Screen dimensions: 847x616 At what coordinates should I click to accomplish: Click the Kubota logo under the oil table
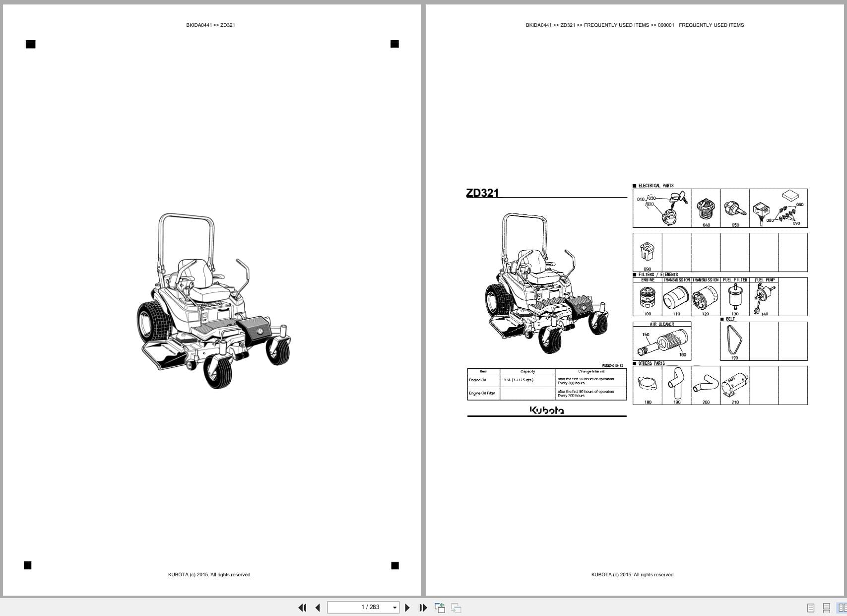[x=546, y=411]
